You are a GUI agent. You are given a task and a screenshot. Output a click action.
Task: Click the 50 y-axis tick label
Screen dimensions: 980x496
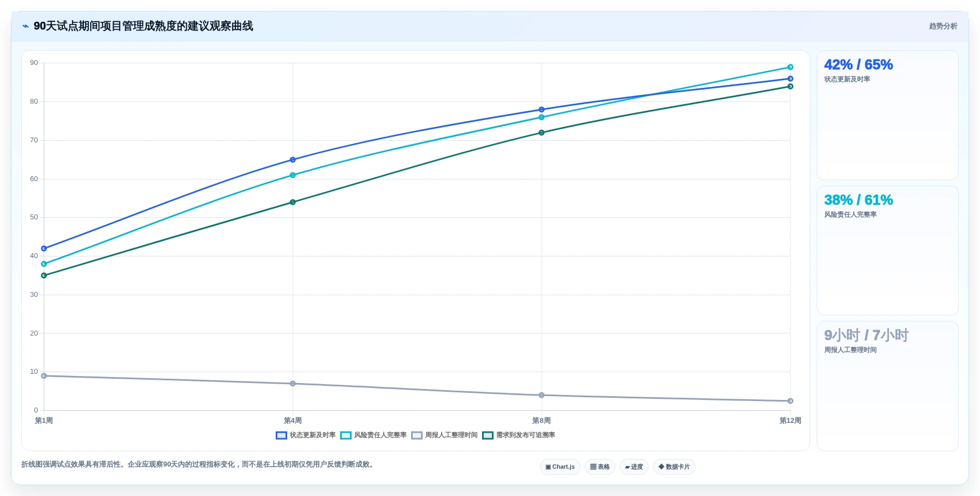[34, 217]
